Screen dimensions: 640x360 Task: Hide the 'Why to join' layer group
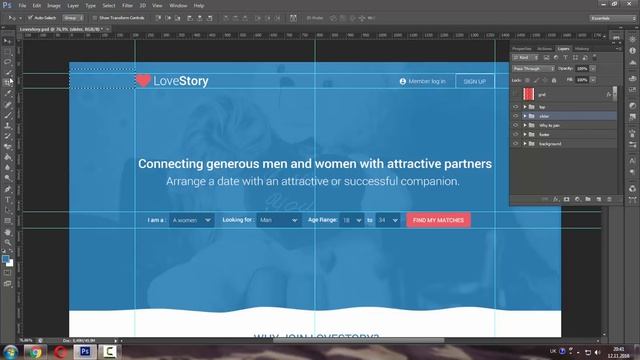[x=515, y=125]
